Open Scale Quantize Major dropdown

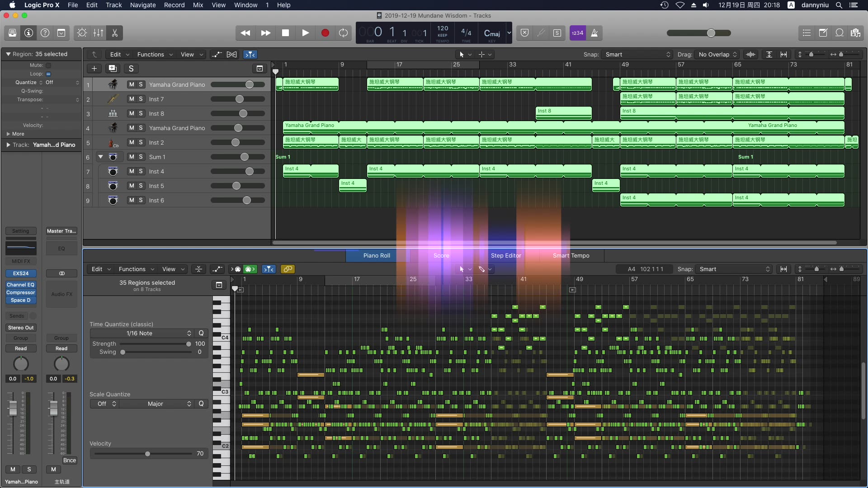(x=157, y=404)
